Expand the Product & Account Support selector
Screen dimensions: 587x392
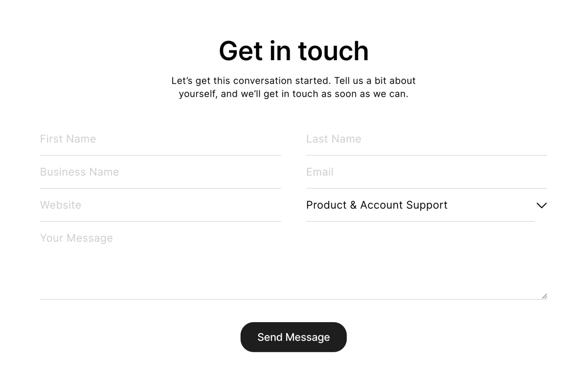(x=421, y=205)
